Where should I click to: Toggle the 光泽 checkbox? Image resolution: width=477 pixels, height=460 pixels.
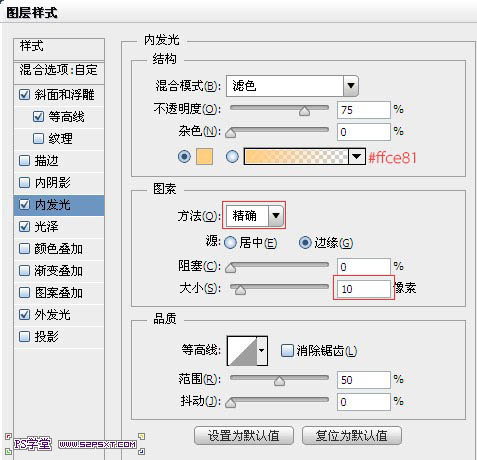24,227
